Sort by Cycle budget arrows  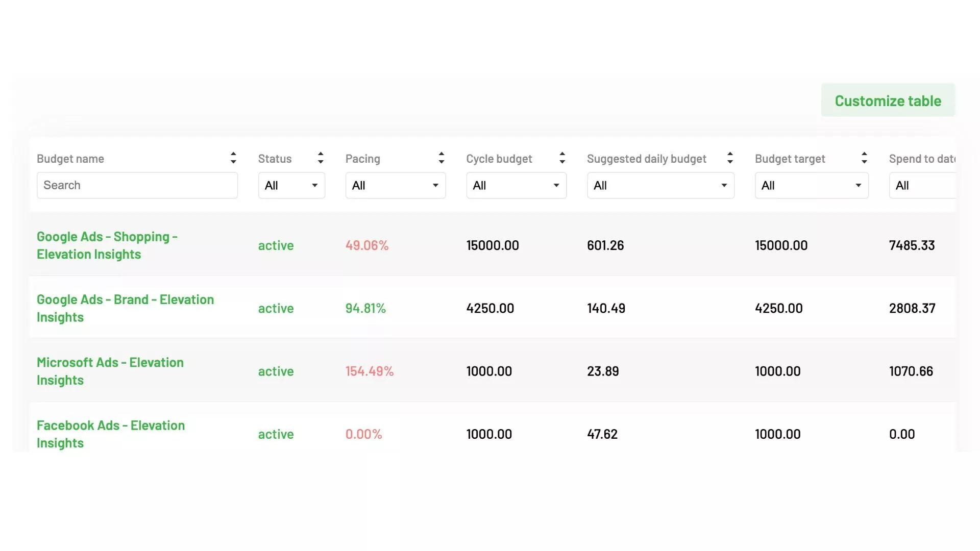click(x=562, y=158)
